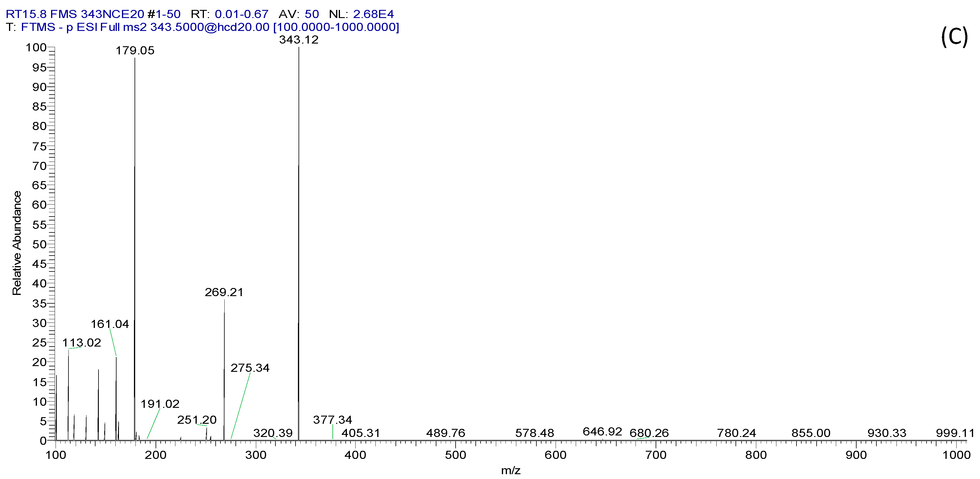Click the 377.34 peak label

point(332,420)
